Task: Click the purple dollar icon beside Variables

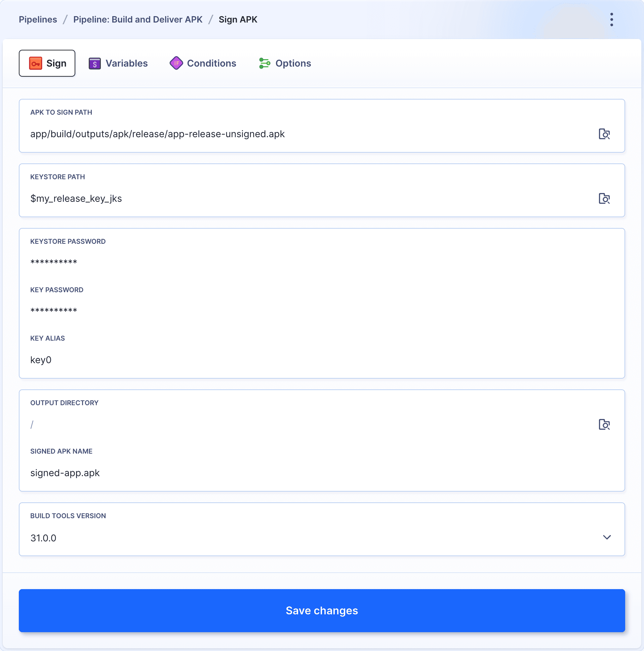Action: 95,63
